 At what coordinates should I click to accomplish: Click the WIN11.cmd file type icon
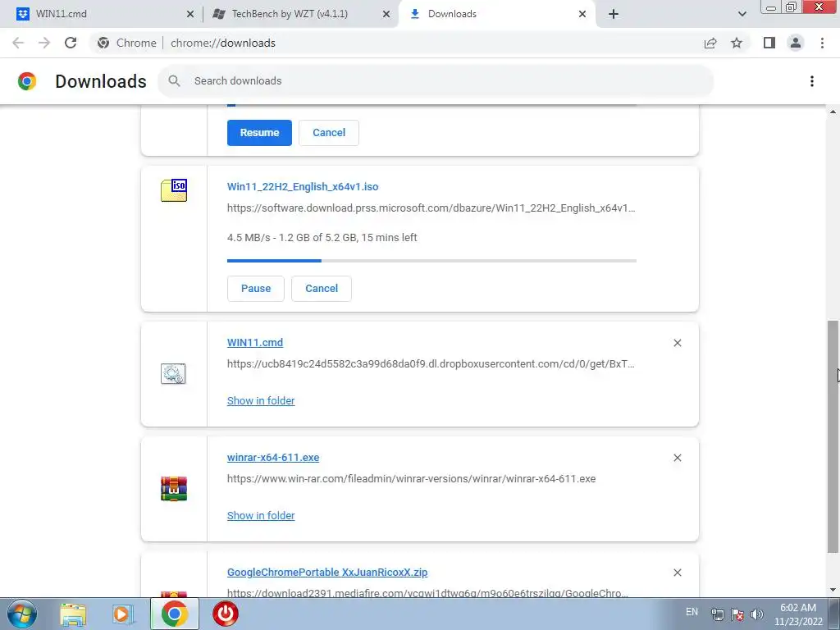click(x=174, y=373)
